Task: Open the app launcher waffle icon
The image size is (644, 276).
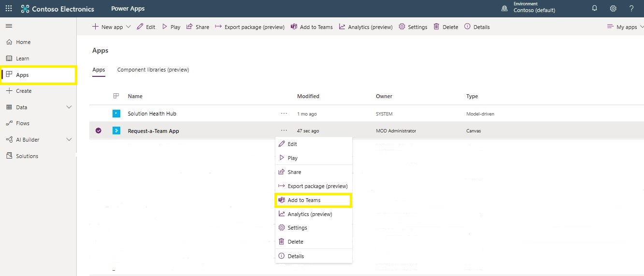Action: click(9, 8)
